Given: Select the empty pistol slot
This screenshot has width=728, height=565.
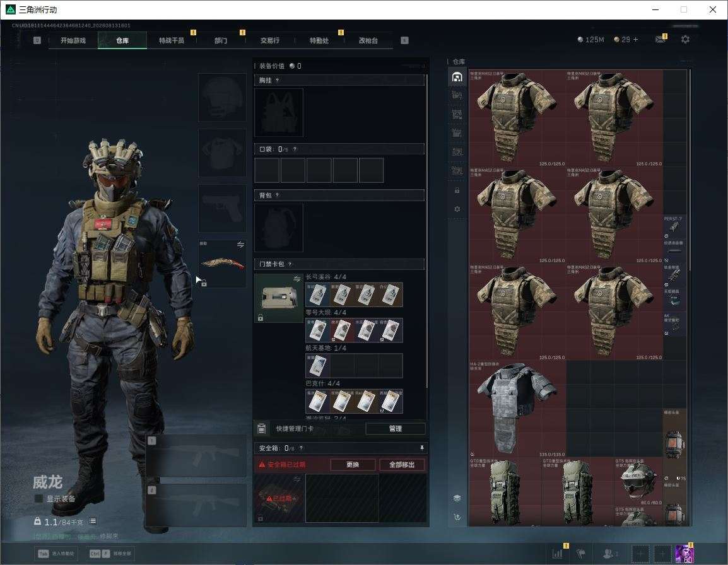Looking at the screenshot, I should 223,209.
